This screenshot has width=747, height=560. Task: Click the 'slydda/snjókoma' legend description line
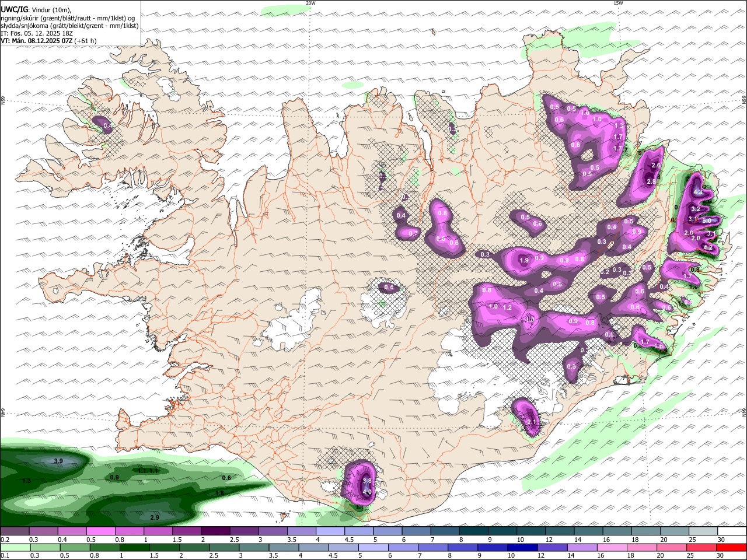tap(70, 26)
